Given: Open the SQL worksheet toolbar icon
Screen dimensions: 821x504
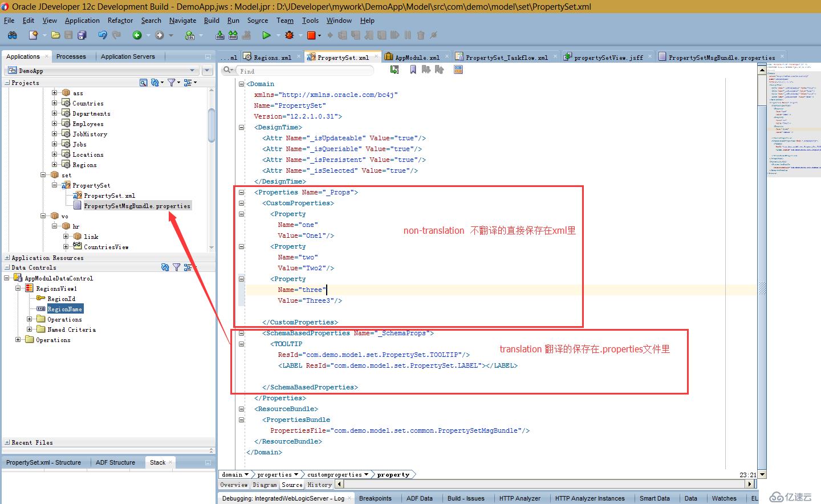Looking at the screenshot, I should pos(190,35).
